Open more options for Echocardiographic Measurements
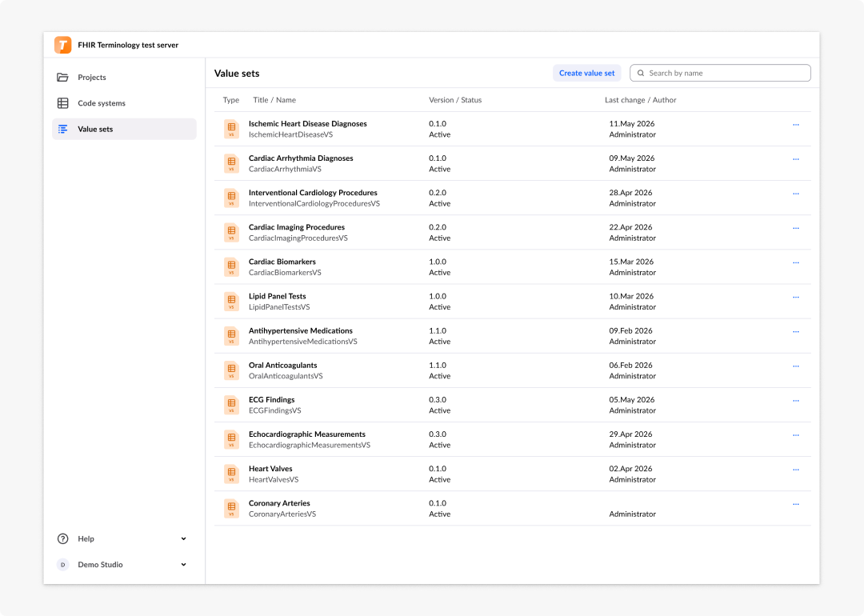 click(x=796, y=435)
